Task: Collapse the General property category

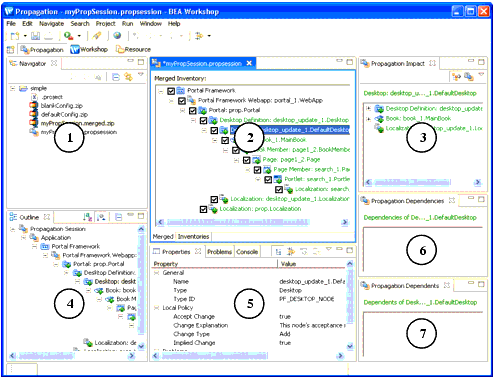Action: 156,273
